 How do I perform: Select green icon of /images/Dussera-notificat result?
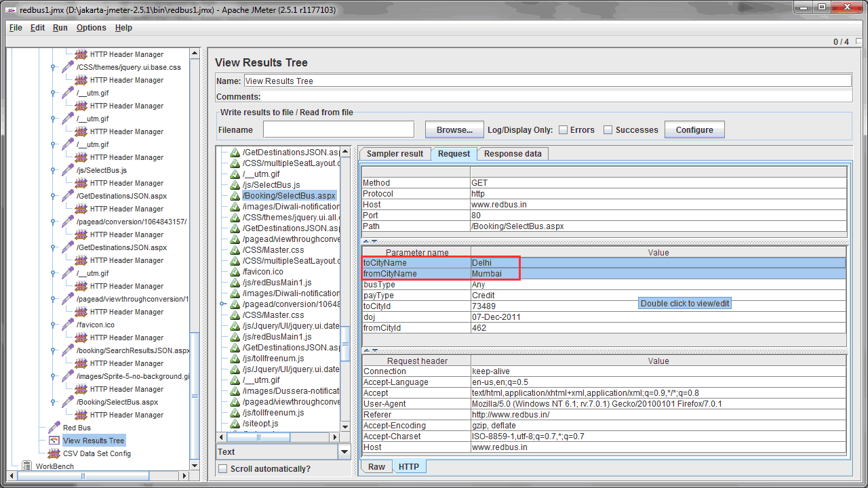click(235, 391)
